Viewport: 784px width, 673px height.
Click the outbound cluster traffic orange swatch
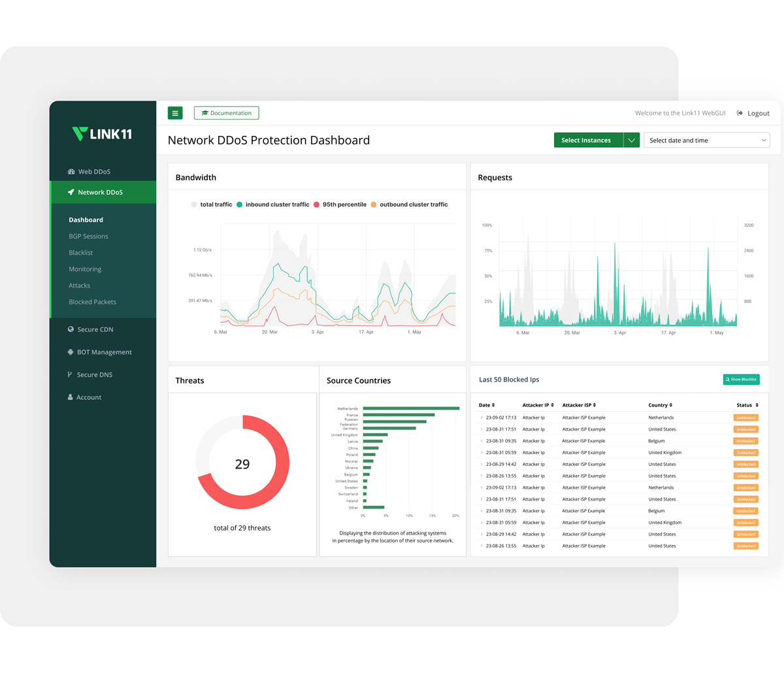click(374, 205)
